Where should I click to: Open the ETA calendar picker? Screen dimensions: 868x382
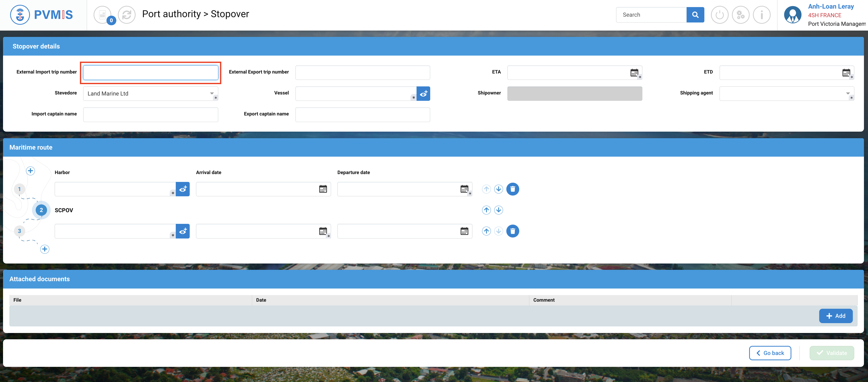pyautogui.click(x=634, y=73)
